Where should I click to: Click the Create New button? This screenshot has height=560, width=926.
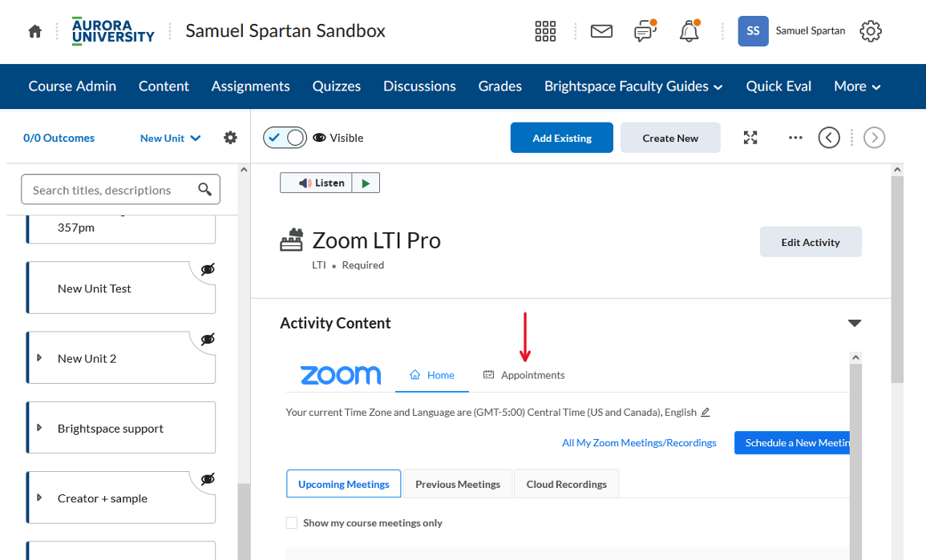click(x=670, y=138)
